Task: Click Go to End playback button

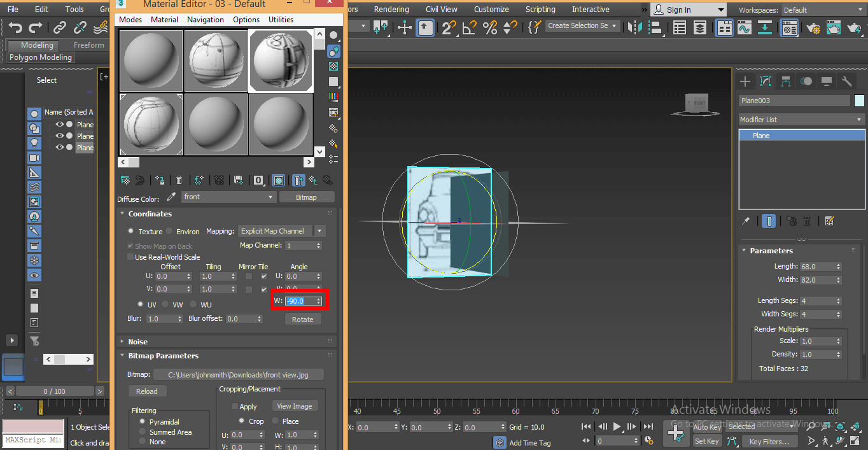Action: tap(648, 427)
